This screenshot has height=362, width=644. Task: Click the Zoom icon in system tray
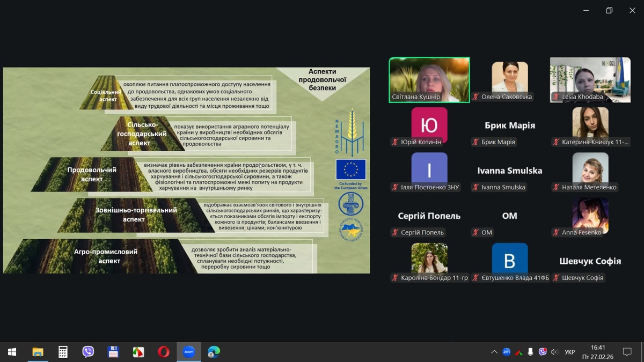point(506,352)
